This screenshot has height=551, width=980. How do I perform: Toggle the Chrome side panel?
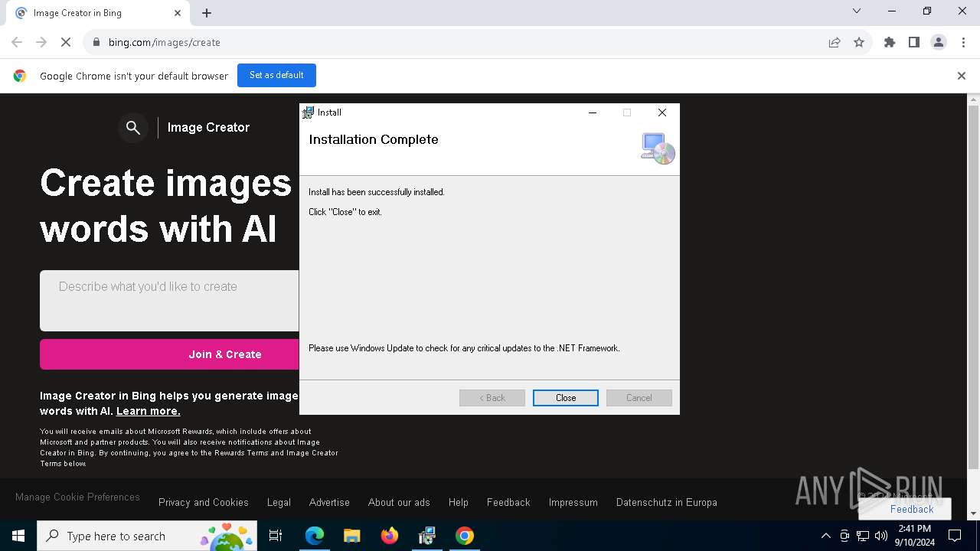914,43
